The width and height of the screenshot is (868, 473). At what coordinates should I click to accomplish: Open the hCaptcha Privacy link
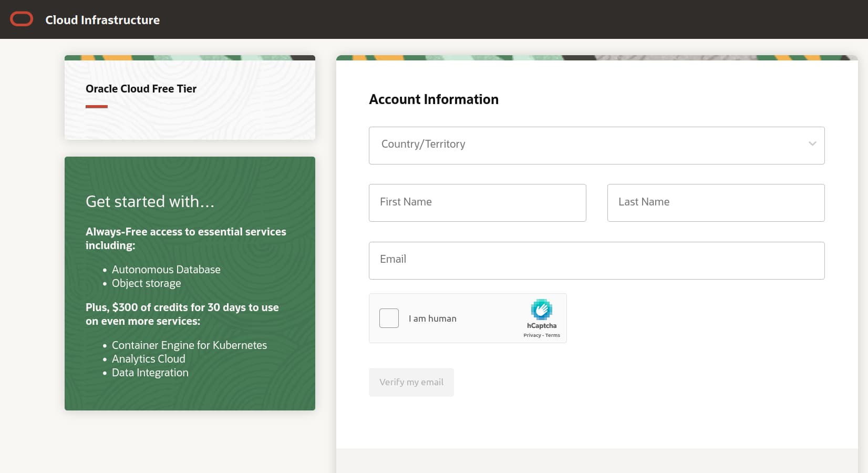(x=532, y=335)
